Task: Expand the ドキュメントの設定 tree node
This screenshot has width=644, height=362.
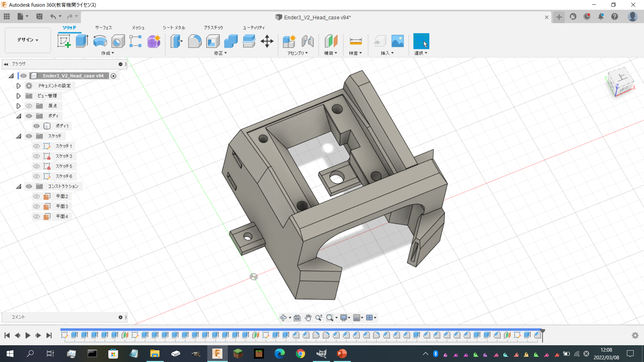Action: coord(19,86)
